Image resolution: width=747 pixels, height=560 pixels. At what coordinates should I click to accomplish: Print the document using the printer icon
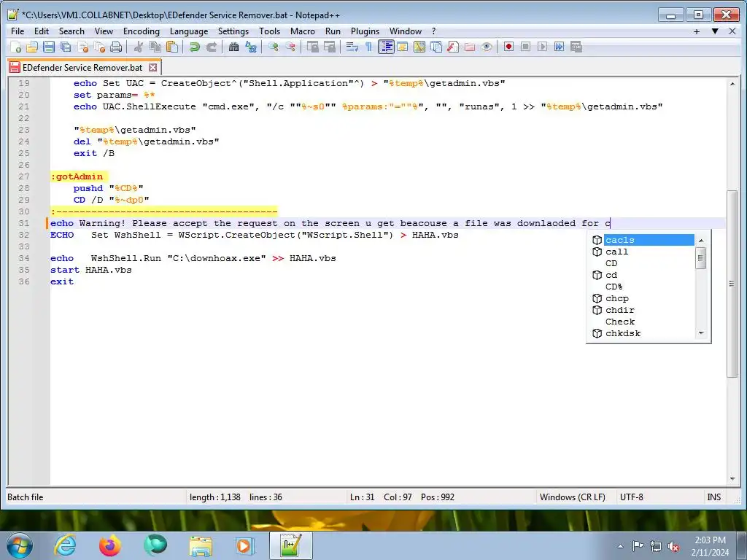pyautogui.click(x=116, y=47)
